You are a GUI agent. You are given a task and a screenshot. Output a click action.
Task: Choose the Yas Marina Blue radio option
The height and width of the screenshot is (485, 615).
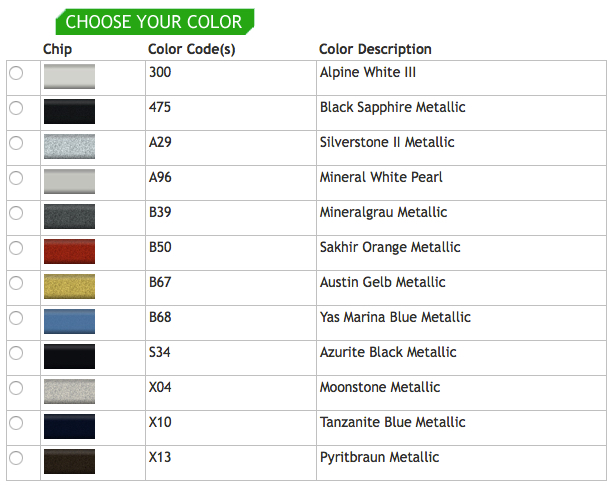tap(16, 318)
